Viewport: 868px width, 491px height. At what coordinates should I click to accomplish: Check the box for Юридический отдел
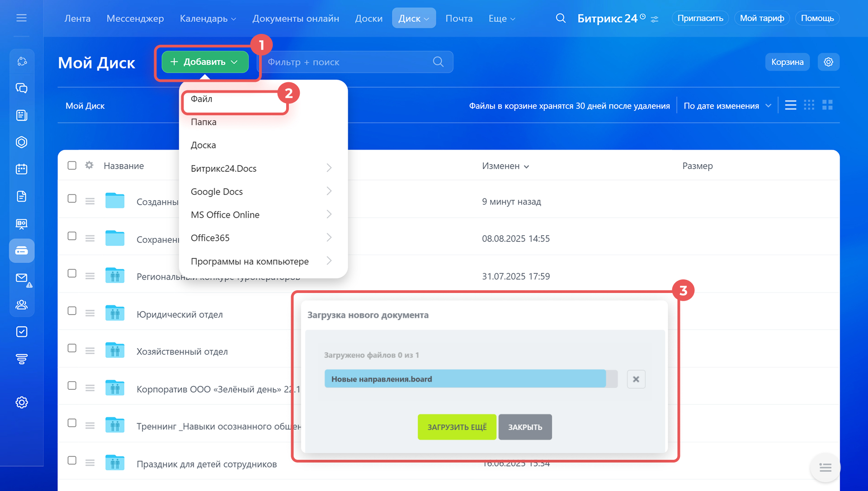72,311
